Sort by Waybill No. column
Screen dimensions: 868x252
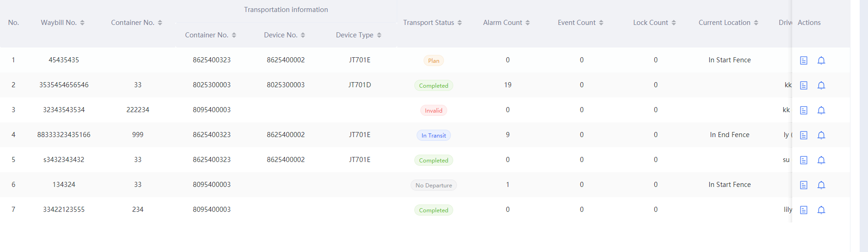point(82,23)
